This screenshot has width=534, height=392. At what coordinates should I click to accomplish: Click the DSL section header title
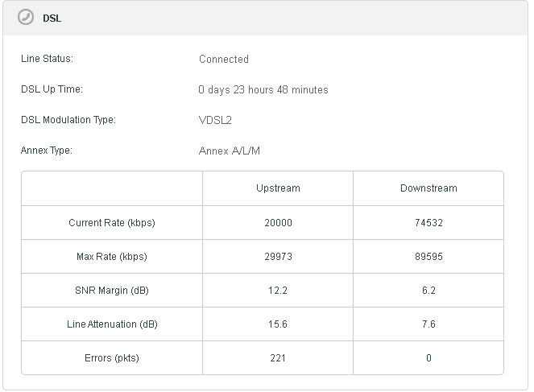coord(52,19)
